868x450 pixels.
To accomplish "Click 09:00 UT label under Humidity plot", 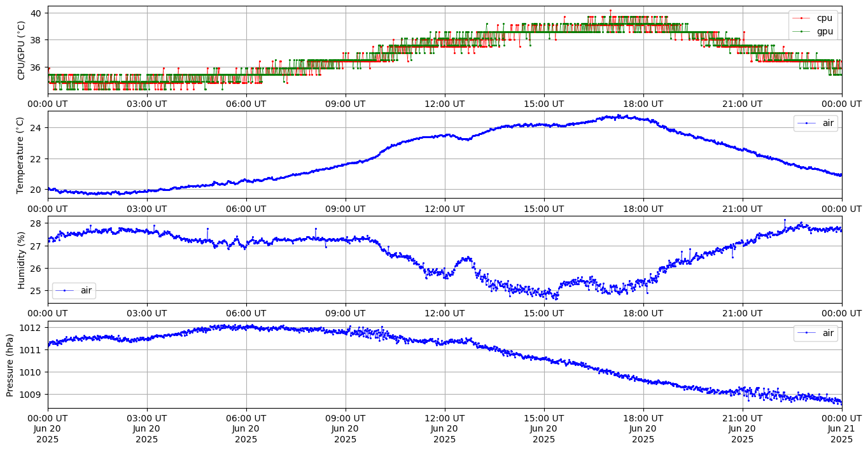I will point(346,313).
